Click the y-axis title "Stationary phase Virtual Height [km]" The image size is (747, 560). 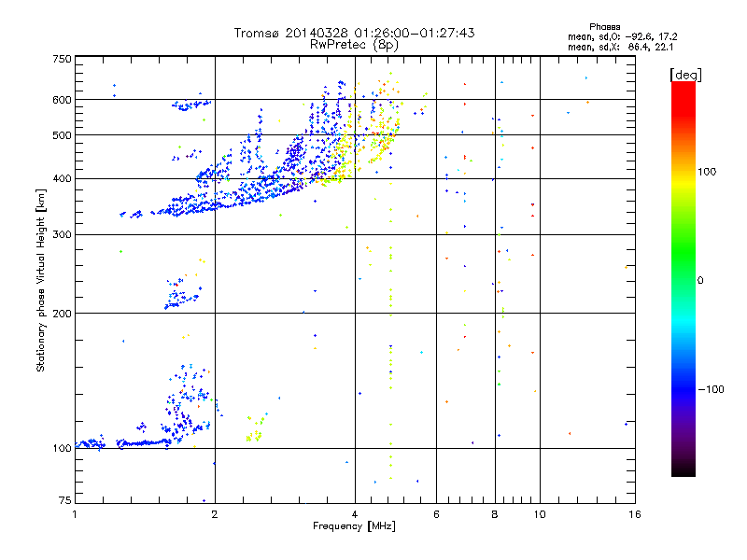(41, 280)
